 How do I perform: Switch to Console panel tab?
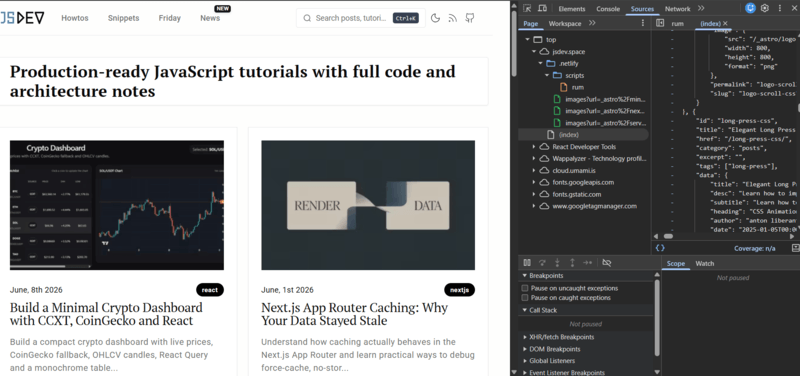click(608, 9)
